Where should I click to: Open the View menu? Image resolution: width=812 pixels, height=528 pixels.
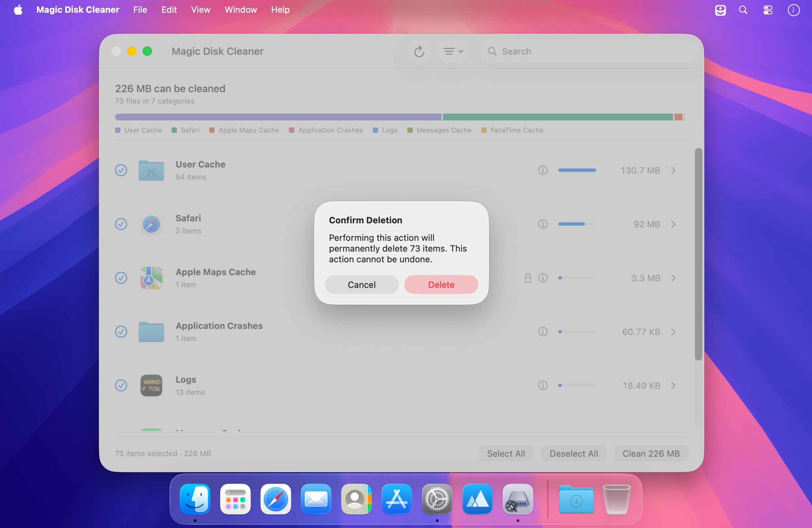pyautogui.click(x=200, y=9)
